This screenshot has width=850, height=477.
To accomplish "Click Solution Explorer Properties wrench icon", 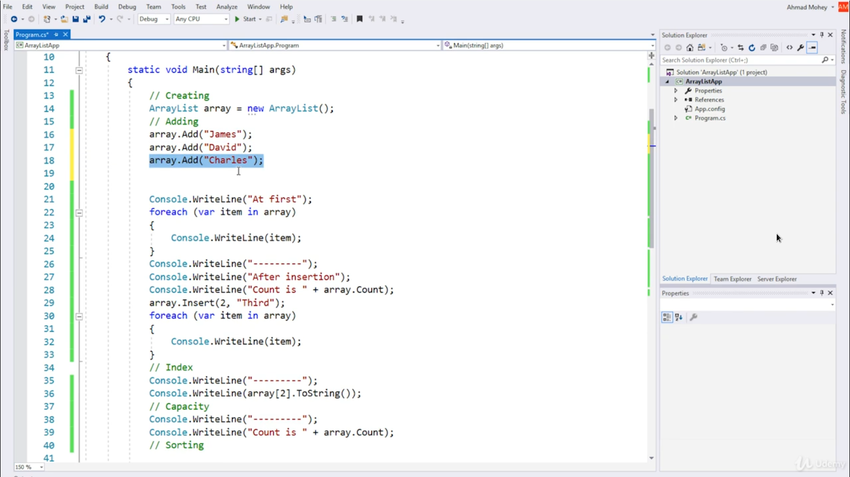I will [x=801, y=48].
